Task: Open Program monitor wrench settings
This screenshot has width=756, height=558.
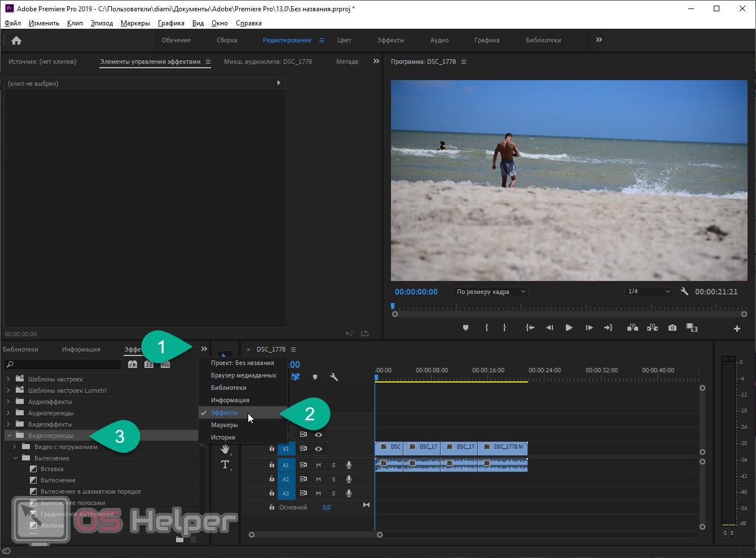Action: point(684,292)
